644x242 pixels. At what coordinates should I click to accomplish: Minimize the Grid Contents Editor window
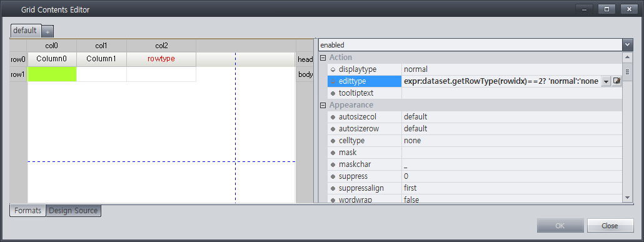(x=585, y=9)
